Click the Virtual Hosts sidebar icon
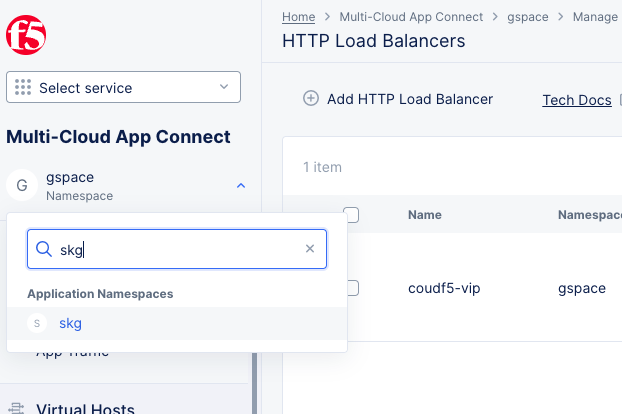Screen dimensions: 622x414 point(18,407)
